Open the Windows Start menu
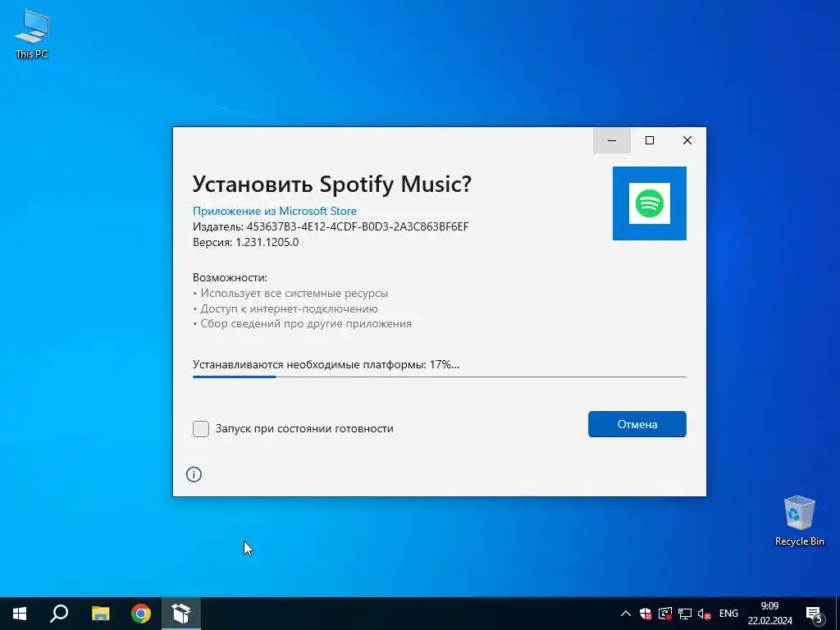 pos(20,614)
